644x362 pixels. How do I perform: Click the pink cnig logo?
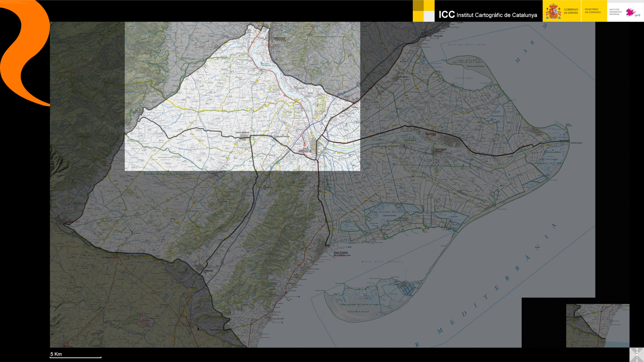click(632, 13)
